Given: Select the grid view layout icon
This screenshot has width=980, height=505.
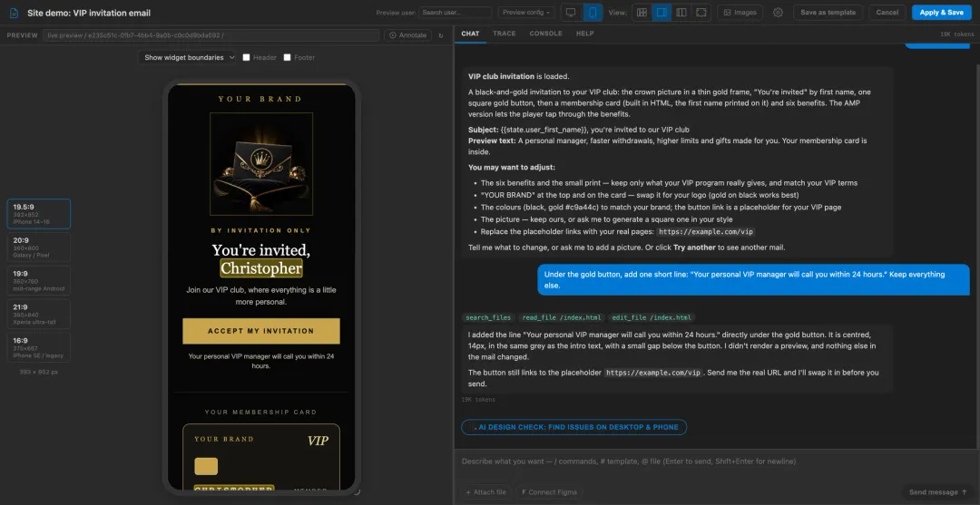Looking at the screenshot, I should coord(642,13).
